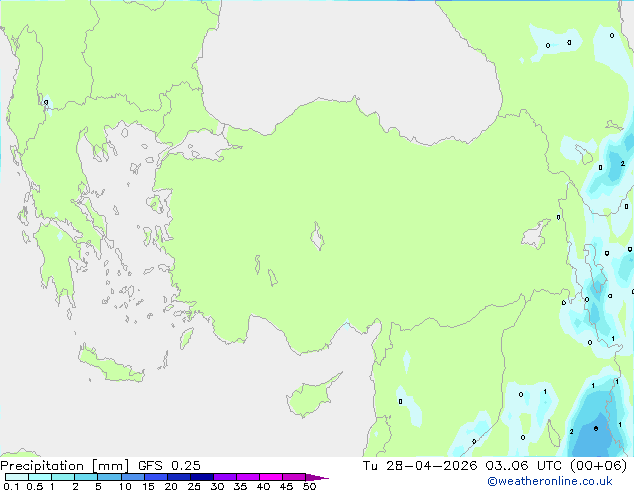Click the 0.1–0.5 mm palest cyan legend swatch
The image size is (634, 490).
(x=17, y=477)
